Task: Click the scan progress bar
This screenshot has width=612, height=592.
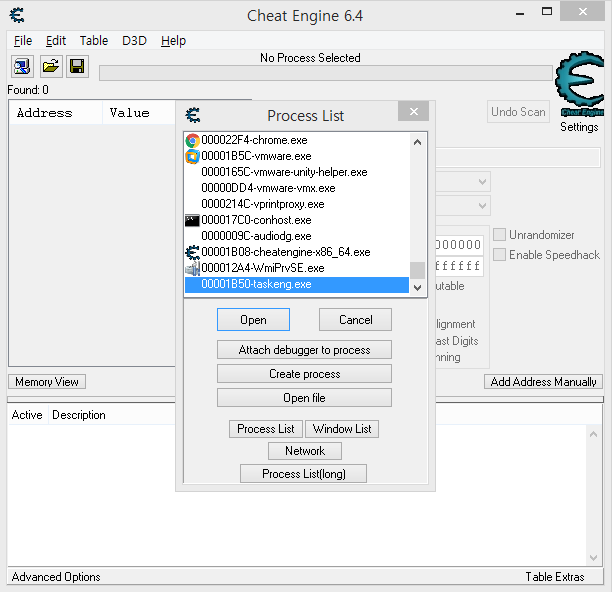Action: point(326,73)
